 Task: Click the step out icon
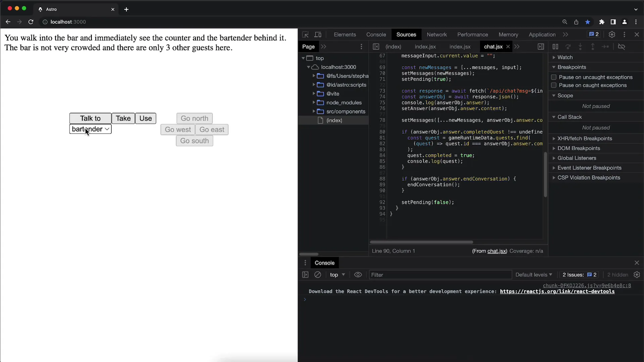pyautogui.click(x=593, y=47)
